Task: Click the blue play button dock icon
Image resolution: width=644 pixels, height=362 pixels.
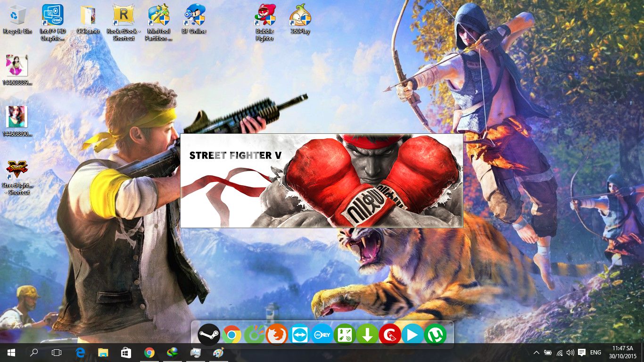Action: click(413, 335)
